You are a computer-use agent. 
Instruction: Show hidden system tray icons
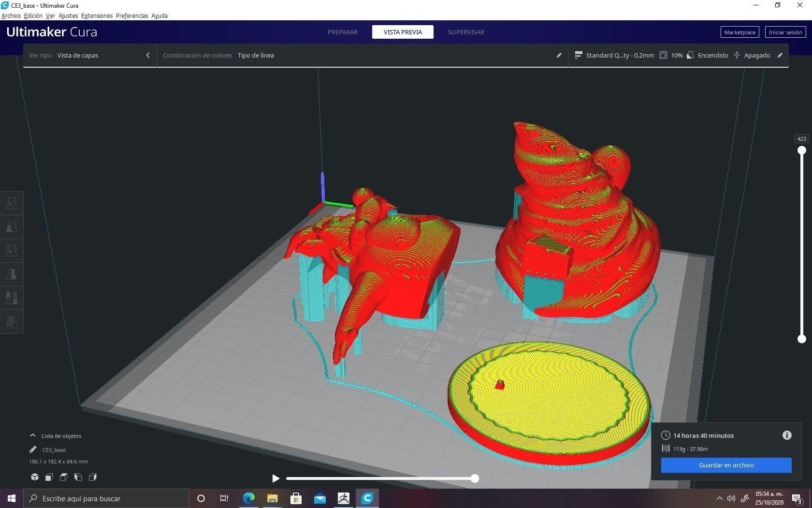click(719, 498)
